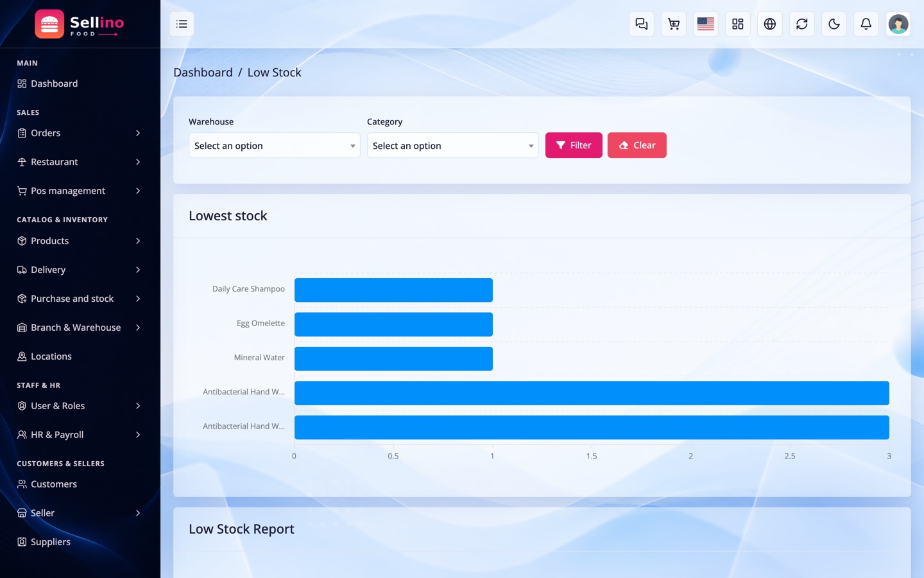Go to Dashboard in sidebar

pyautogui.click(x=80, y=83)
